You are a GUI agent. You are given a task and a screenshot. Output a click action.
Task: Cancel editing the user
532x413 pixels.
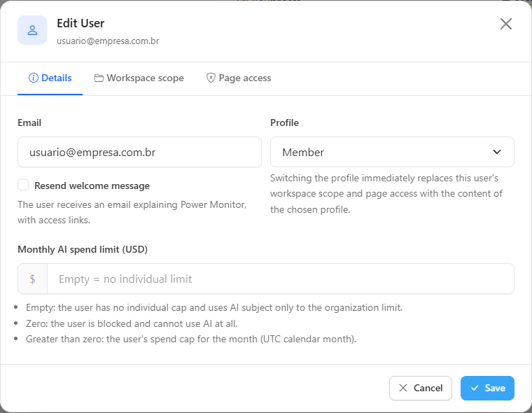(421, 388)
